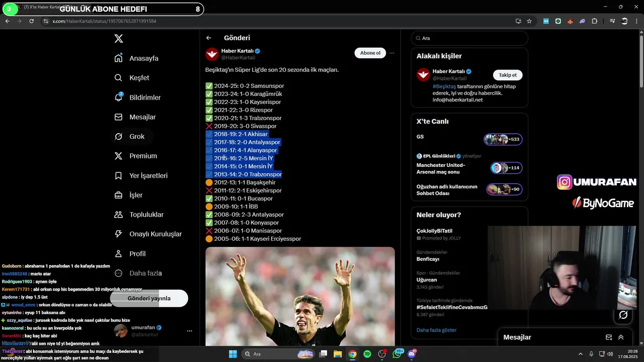Open media control icon in Chrome toolbar
The width and height of the screenshot is (644, 362).
[612, 21]
